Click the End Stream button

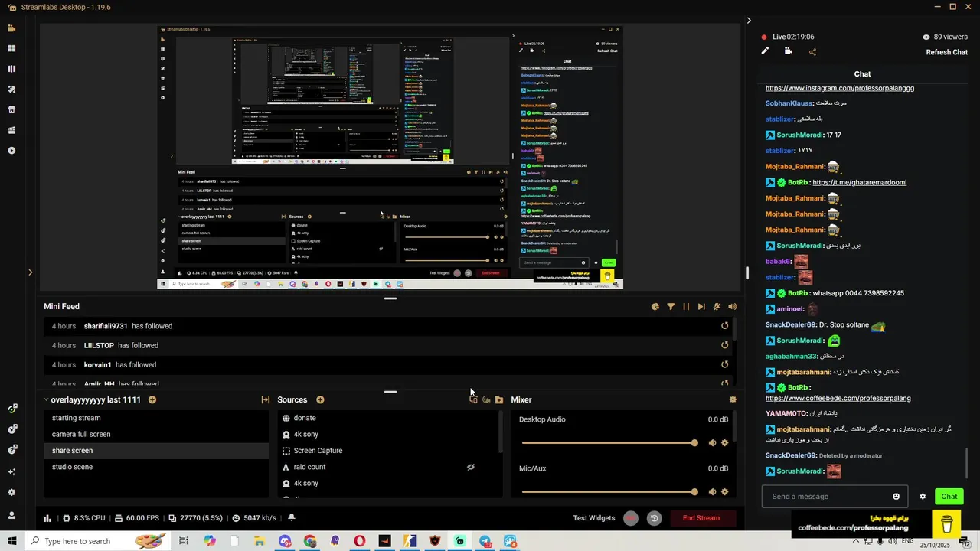tap(701, 518)
